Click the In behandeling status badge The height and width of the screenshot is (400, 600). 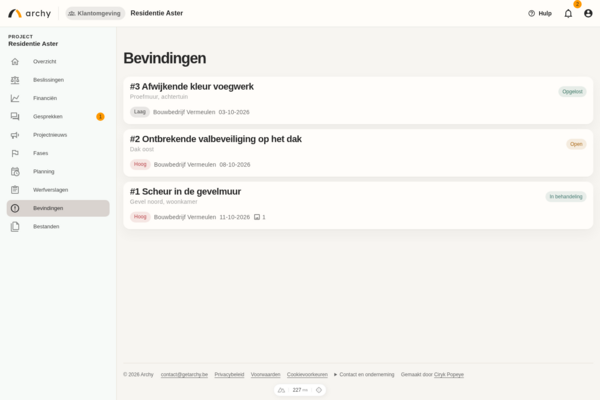coord(566,196)
